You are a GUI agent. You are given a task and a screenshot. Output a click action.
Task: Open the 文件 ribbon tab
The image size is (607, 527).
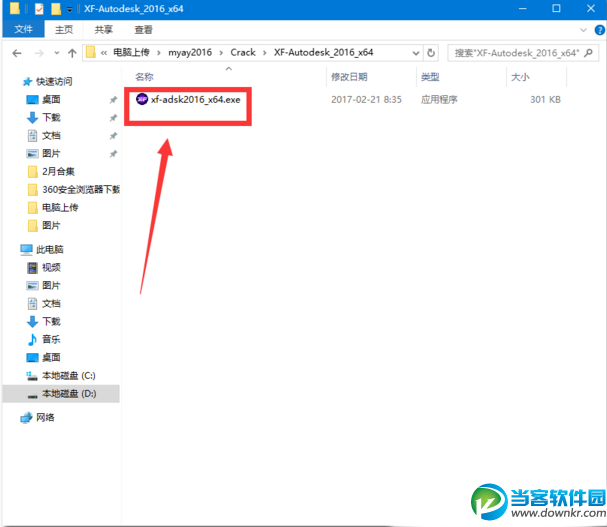tap(23, 29)
